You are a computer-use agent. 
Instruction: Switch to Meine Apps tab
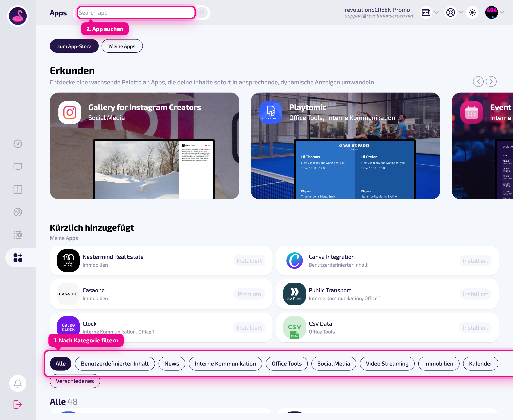click(x=122, y=46)
